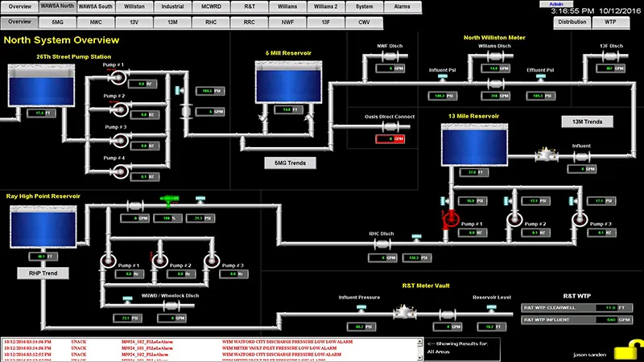Click the 13M Trends button
The width and height of the screenshot is (644, 362).
pyautogui.click(x=587, y=121)
